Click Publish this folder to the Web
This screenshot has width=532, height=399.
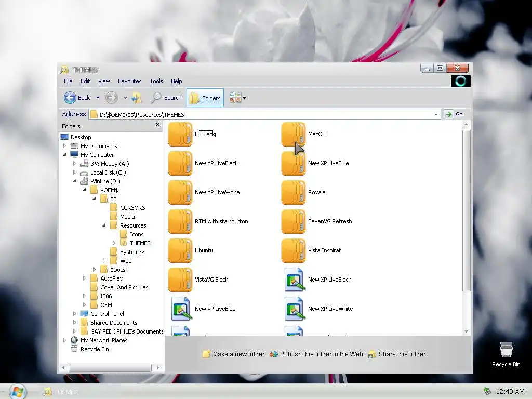(316, 354)
